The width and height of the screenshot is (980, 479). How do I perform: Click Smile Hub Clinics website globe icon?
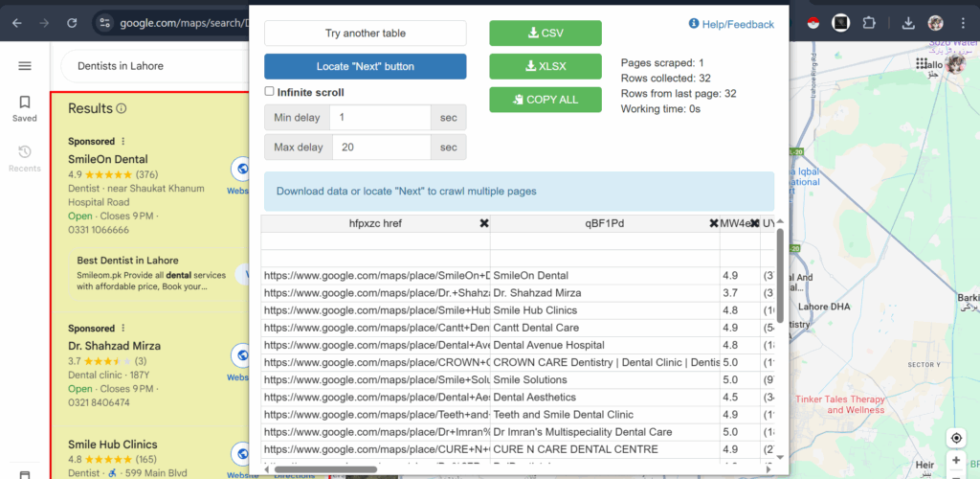click(240, 454)
